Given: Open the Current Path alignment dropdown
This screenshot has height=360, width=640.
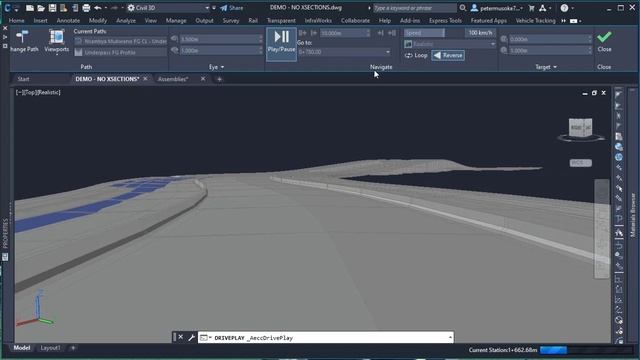Looking at the screenshot, I should pyautogui.click(x=120, y=41).
